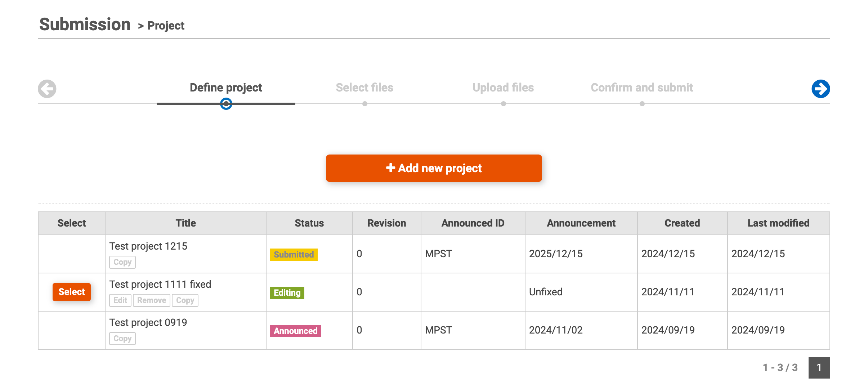The image size is (868, 389).
Task: Click the gray back arrow icon
Action: [47, 89]
